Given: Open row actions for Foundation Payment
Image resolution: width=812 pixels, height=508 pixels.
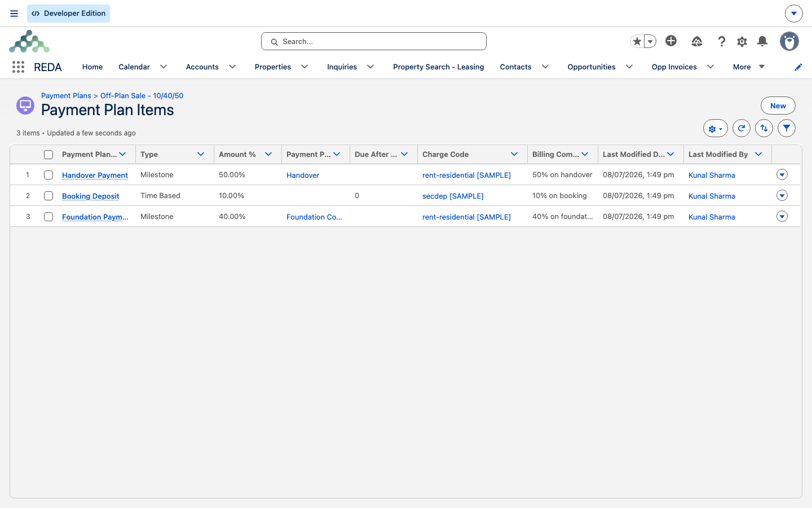Looking at the screenshot, I should [782, 216].
